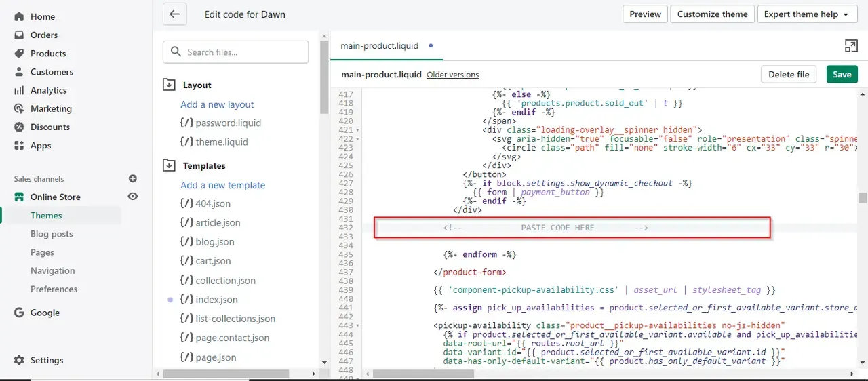Click Add a new template link
Screen dimensions: 868x381
tap(222, 185)
